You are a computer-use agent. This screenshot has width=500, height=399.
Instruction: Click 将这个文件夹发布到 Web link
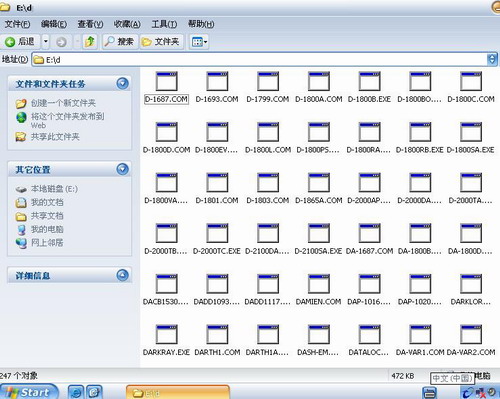[x=67, y=120]
